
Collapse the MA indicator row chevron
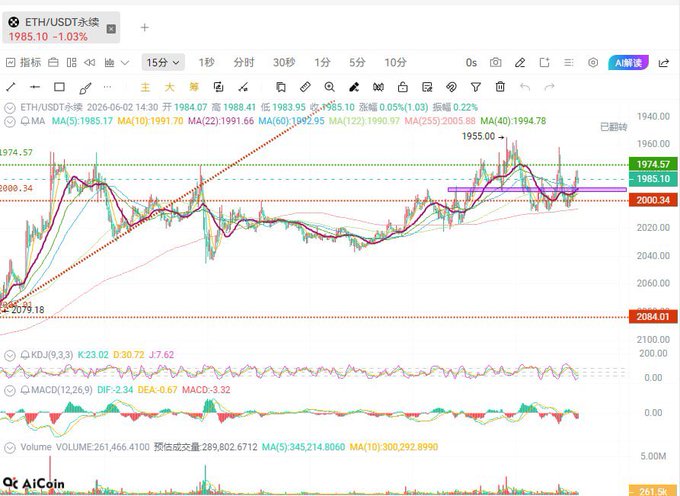pyautogui.click(x=10, y=121)
